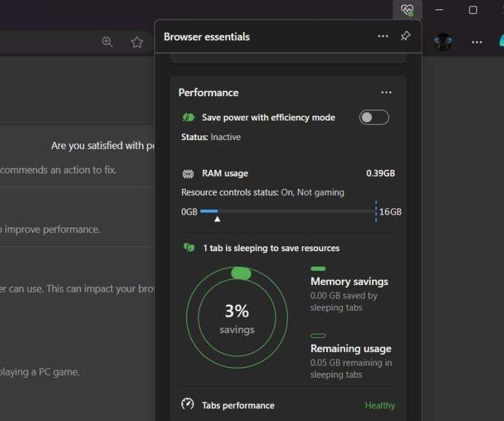Click the sleeping tabs leaf icon
The height and width of the screenshot is (421, 504).
[189, 248]
